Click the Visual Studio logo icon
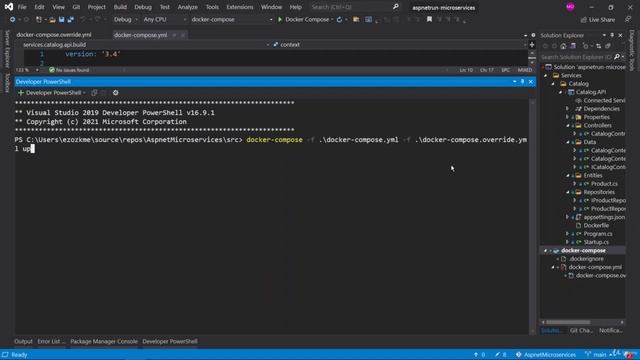The image size is (640, 360). coord(9,7)
